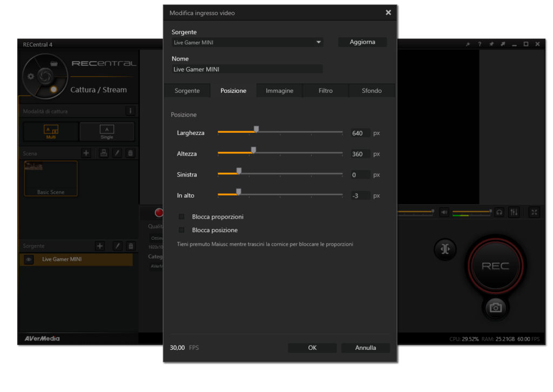Image resolution: width=553 pixels, height=392 pixels.
Task: Delete scene using trash icon in Scena row
Action: 131,153
